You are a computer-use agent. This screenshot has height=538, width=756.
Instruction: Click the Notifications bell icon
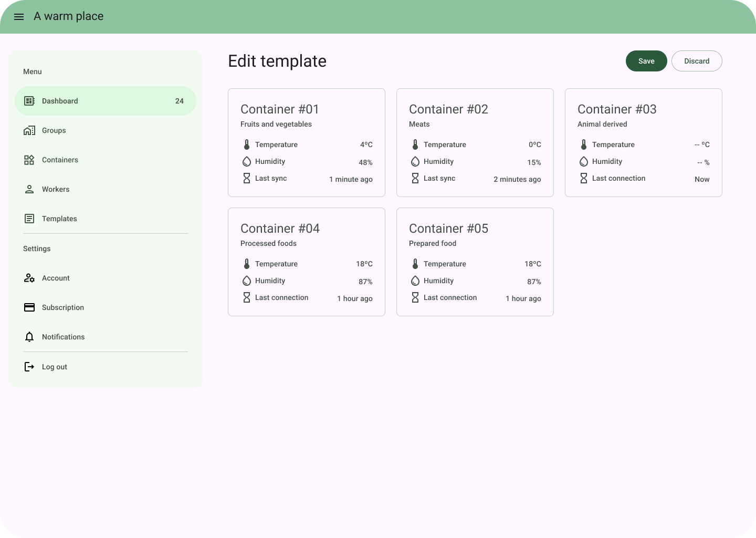coord(29,337)
